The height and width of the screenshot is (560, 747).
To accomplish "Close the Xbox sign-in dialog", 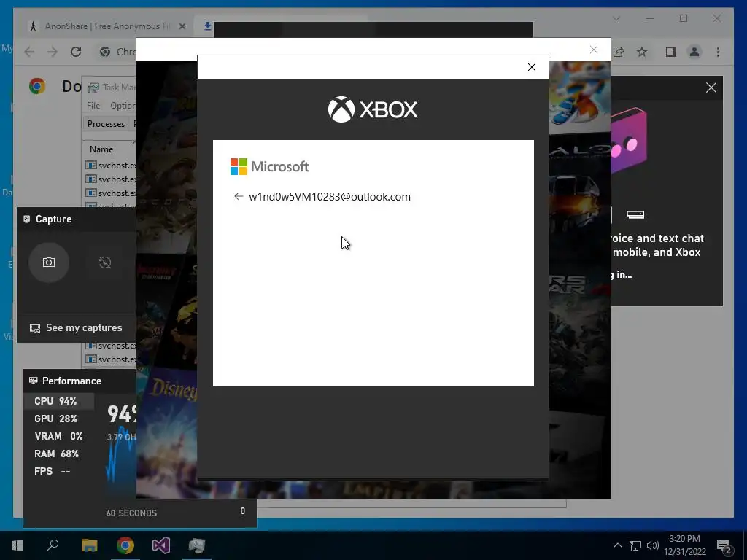I will pyautogui.click(x=532, y=67).
